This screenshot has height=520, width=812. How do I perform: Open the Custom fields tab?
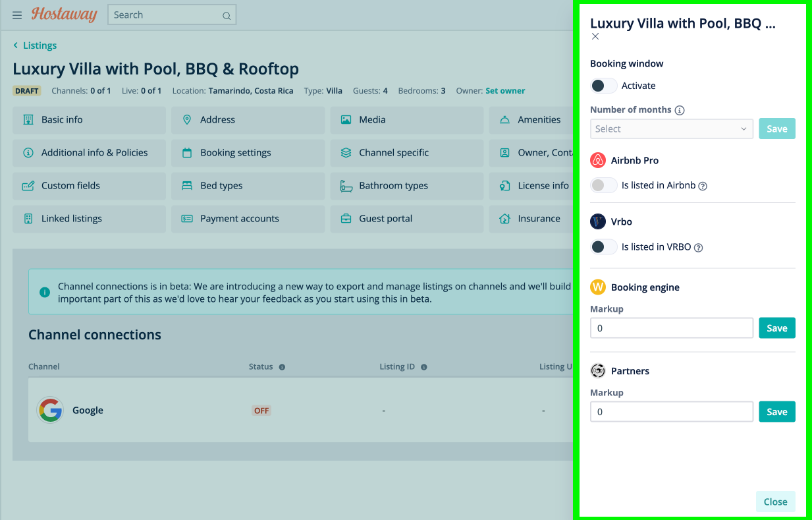[x=90, y=186]
